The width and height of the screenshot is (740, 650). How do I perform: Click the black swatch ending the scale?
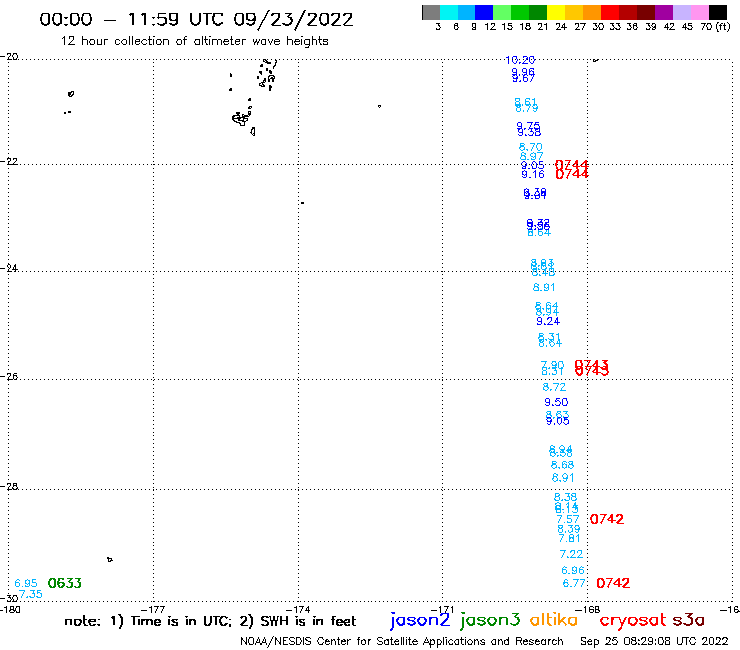click(x=718, y=12)
